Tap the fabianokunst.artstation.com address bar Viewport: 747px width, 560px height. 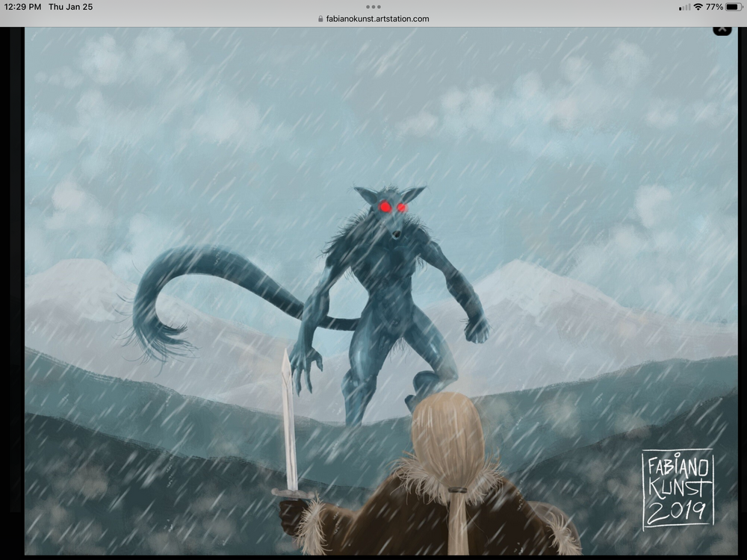point(373,19)
